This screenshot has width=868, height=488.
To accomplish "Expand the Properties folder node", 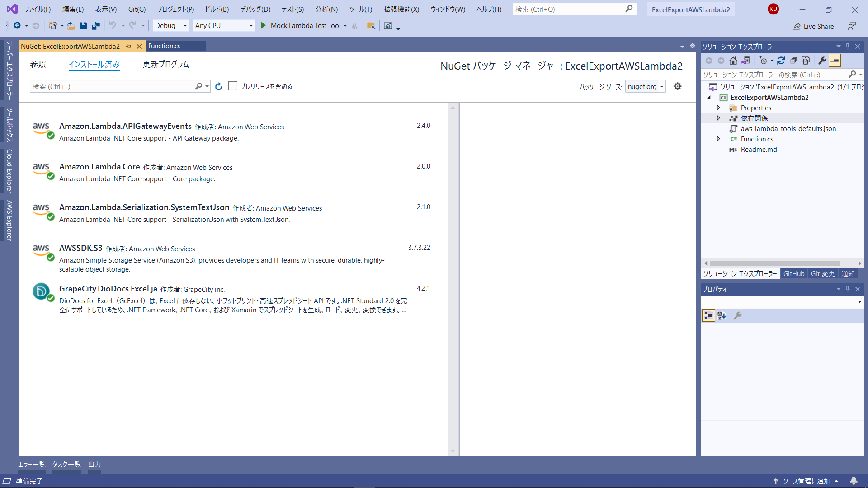I will [x=718, y=108].
